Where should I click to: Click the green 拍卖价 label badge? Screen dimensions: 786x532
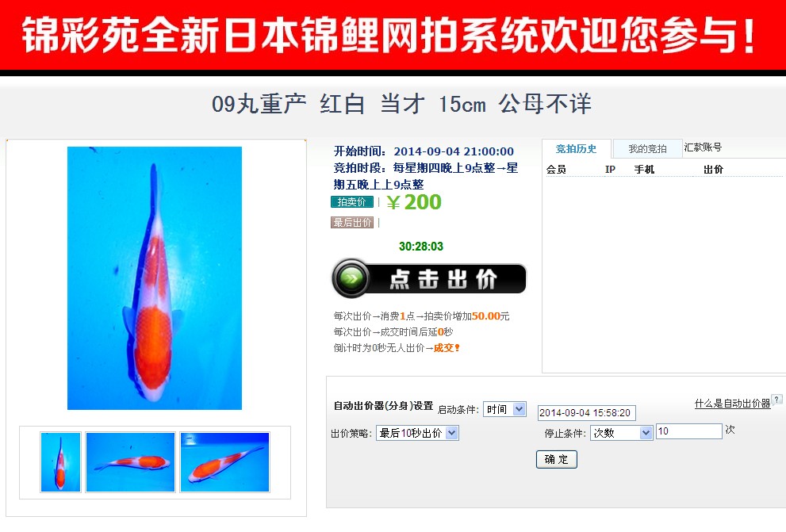click(x=352, y=202)
